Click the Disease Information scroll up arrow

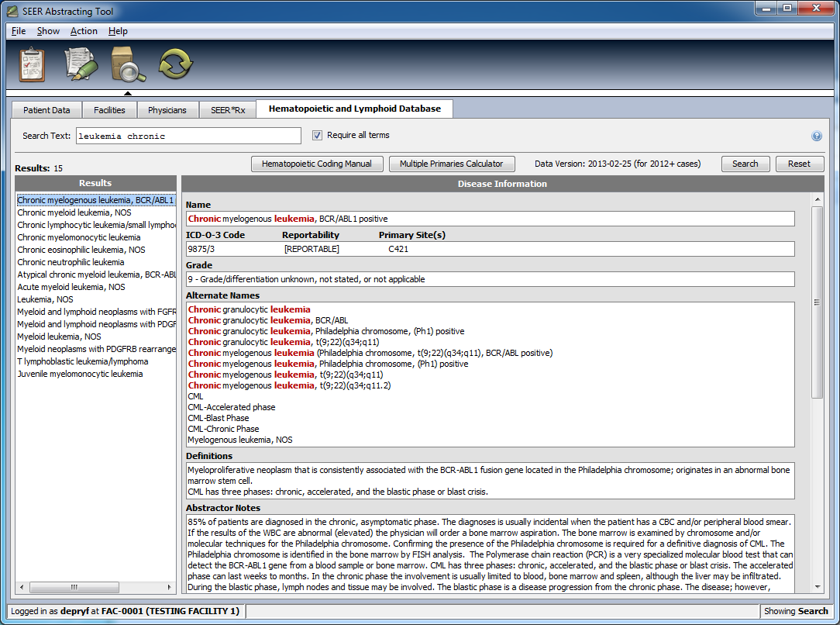pyautogui.click(x=818, y=199)
